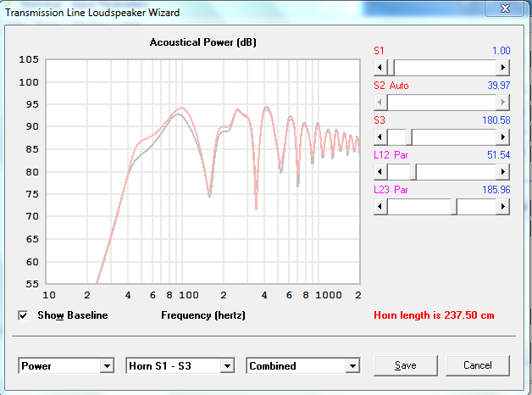Click the disabled S2 left arrow
The width and height of the screenshot is (532, 395).
[380, 103]
